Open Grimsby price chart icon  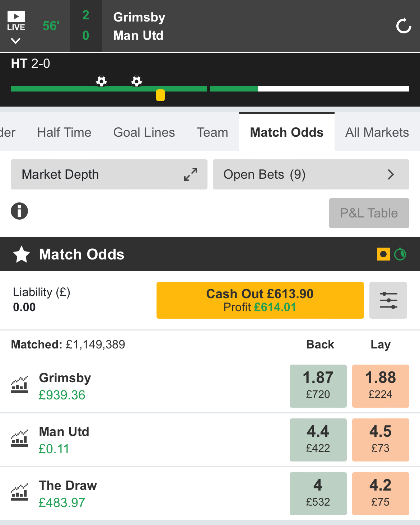point(19,385)
